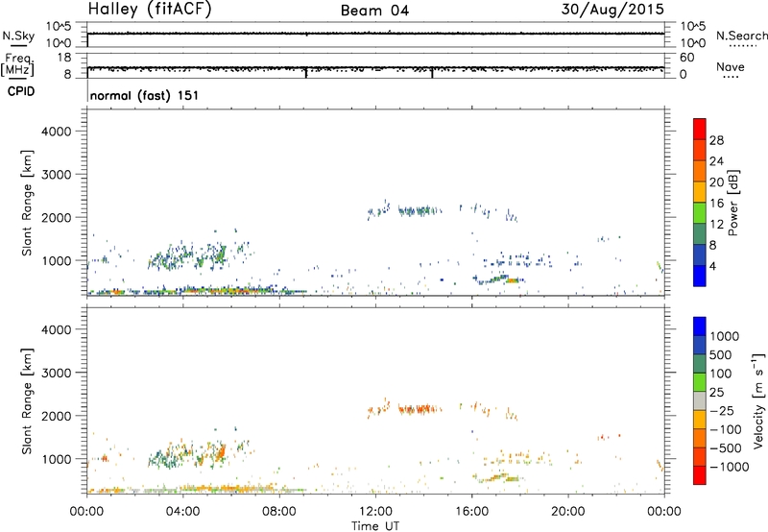Click the '-1000' Velocity colorbar value

pyautogui.click(x=730, y=467)
